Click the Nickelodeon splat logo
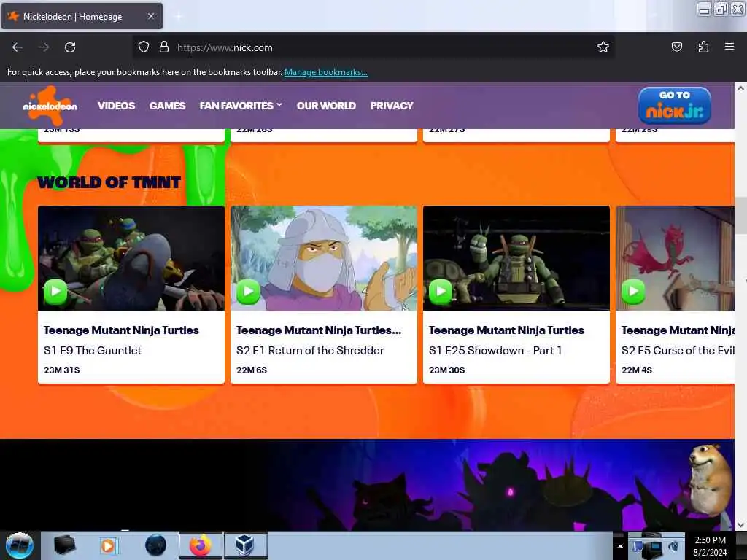 click(50, 106)
